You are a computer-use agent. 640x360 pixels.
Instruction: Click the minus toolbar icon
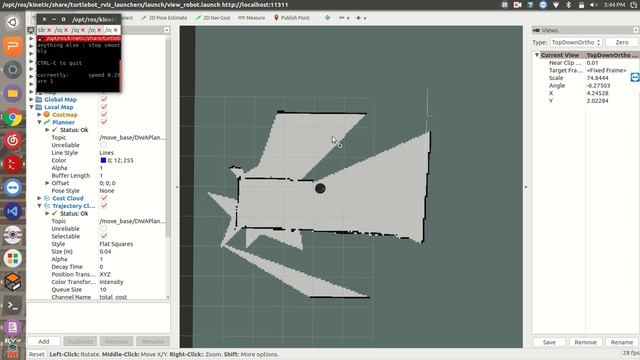coord(342,18)
